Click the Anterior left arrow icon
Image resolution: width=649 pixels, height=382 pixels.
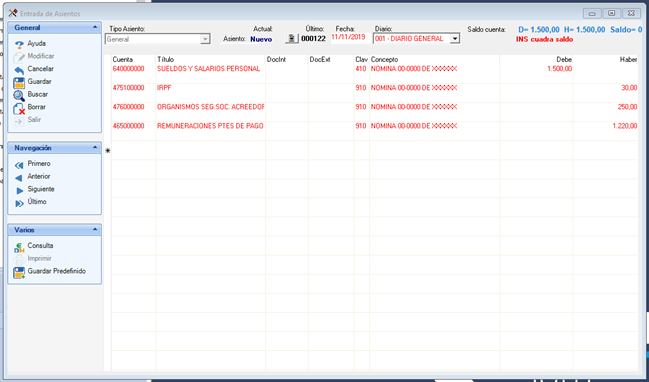point(19,178)
